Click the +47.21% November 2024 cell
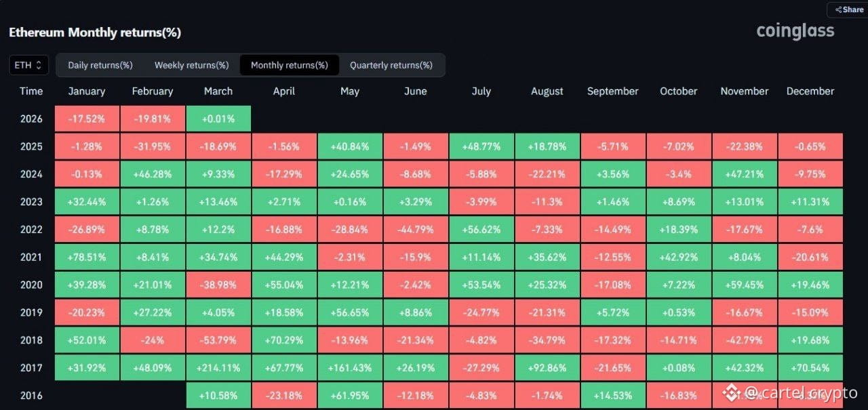Screen dimensions: 868x410 (745, 174)
